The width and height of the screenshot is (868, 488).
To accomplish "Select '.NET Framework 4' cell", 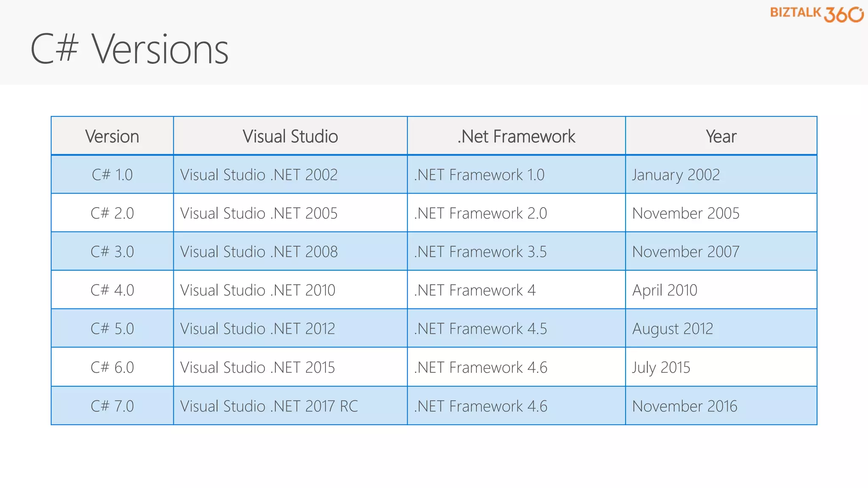I will tap(516, 290).
